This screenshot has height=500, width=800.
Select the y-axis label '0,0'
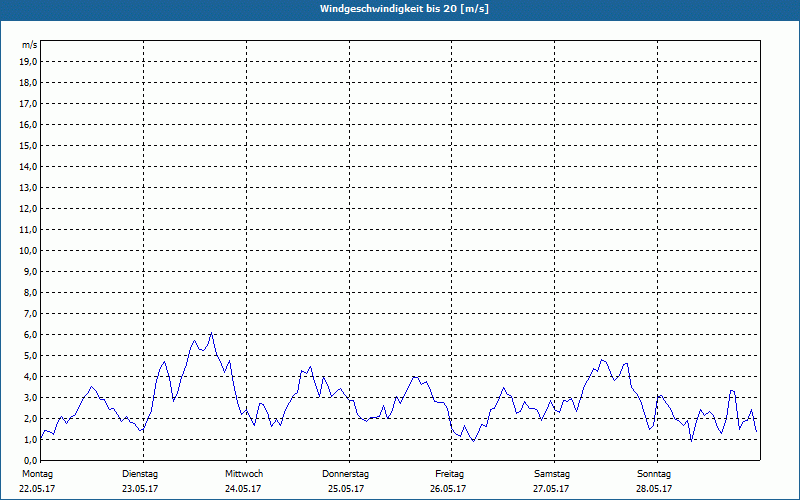pyautogui.click(x=31, y=460)
